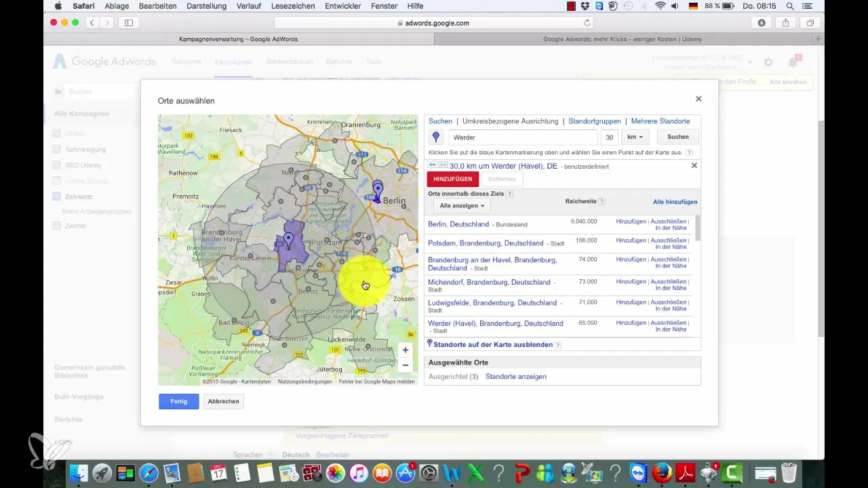Click the red HINZUFÜGEN button
868x488 pixels.
click(x=453, y=179)
